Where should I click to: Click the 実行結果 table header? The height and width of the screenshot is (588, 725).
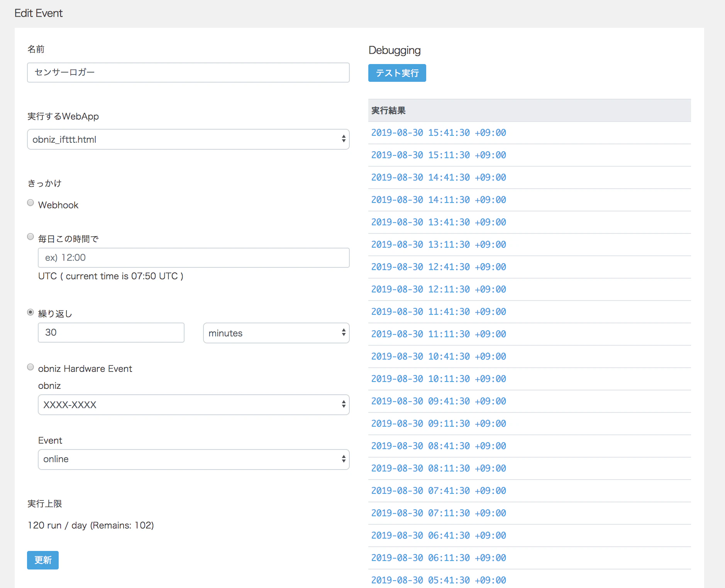(530, 111)
